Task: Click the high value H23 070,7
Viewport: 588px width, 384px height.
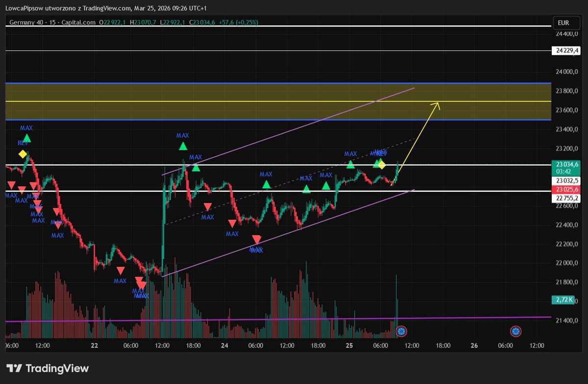Action: click(143, 23)
